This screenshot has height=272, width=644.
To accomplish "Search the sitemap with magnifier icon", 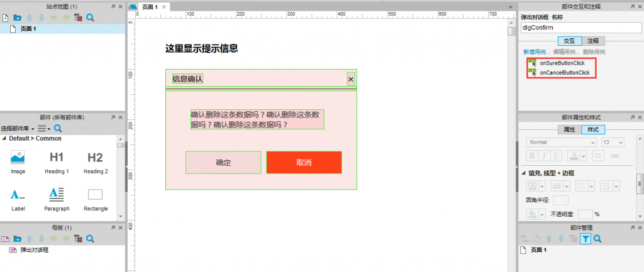I will (x=90, y=18).
